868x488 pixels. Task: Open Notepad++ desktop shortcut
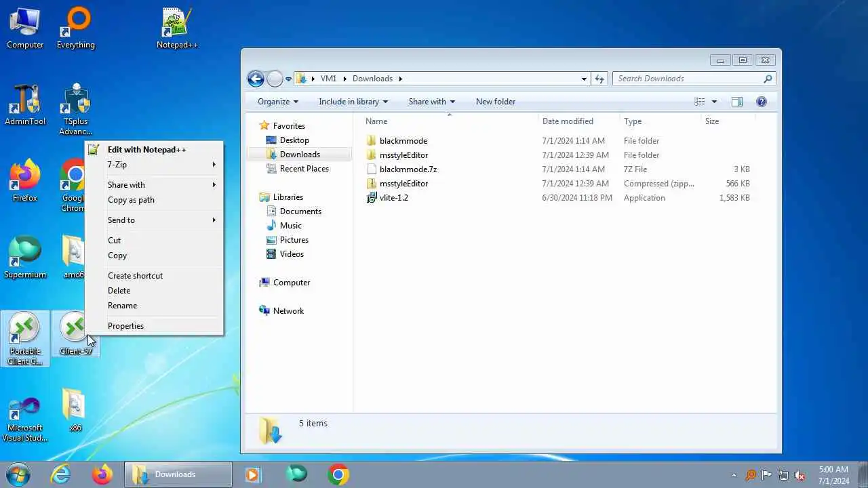coord(177,28)
